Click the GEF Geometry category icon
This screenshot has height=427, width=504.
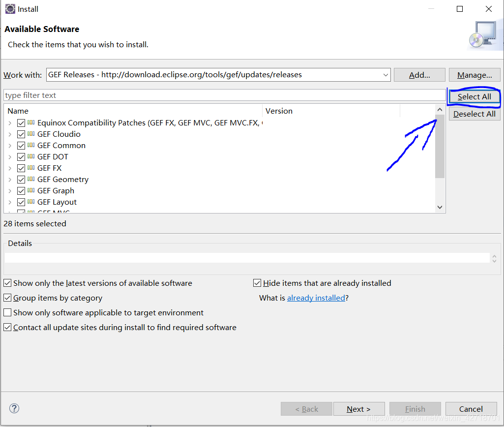[x=31, y=179]
